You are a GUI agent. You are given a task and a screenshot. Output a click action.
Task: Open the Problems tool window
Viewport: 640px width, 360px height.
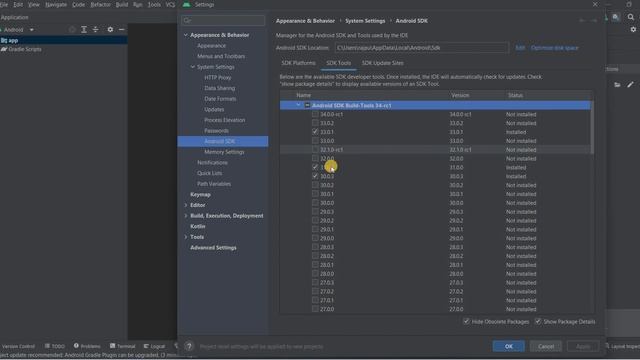coord(87,346)
